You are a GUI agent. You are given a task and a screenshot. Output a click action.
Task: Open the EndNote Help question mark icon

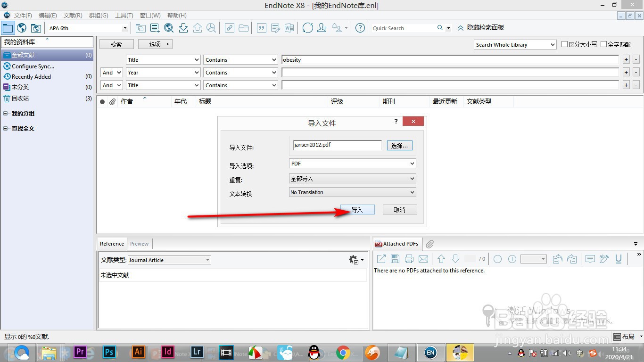tap(360, 28)
